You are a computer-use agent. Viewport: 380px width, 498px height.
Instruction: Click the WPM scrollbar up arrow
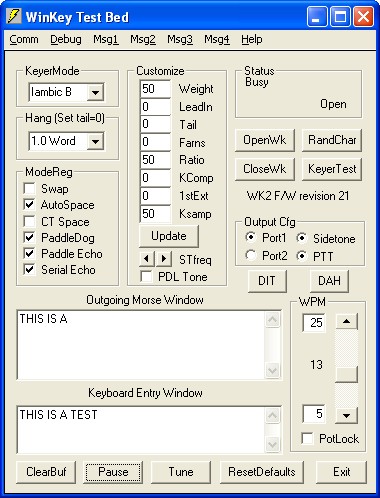346,322
